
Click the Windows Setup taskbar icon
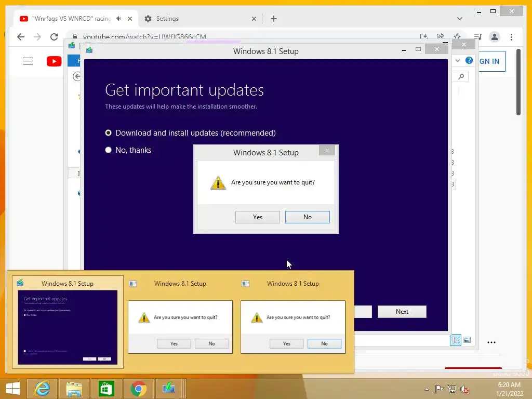click(169, 389)
